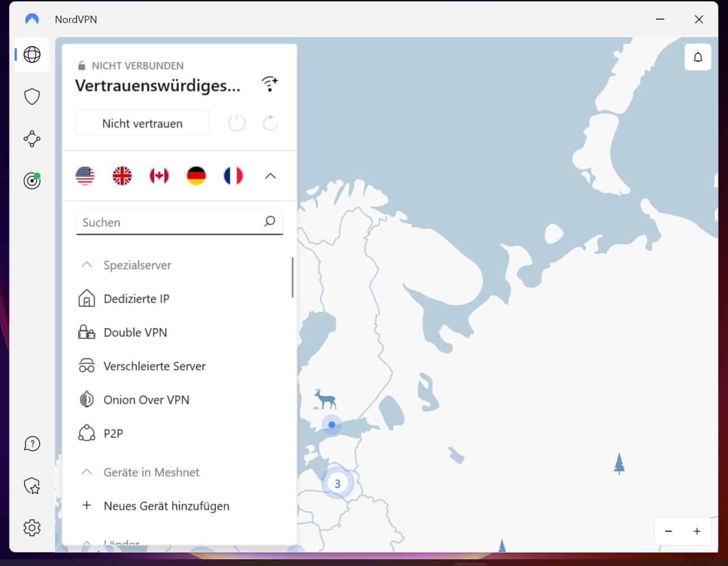Open Dark Web Monitor target icon
Image resolution: width=728 pixels, height=566 pixels.
pos(32,180)
